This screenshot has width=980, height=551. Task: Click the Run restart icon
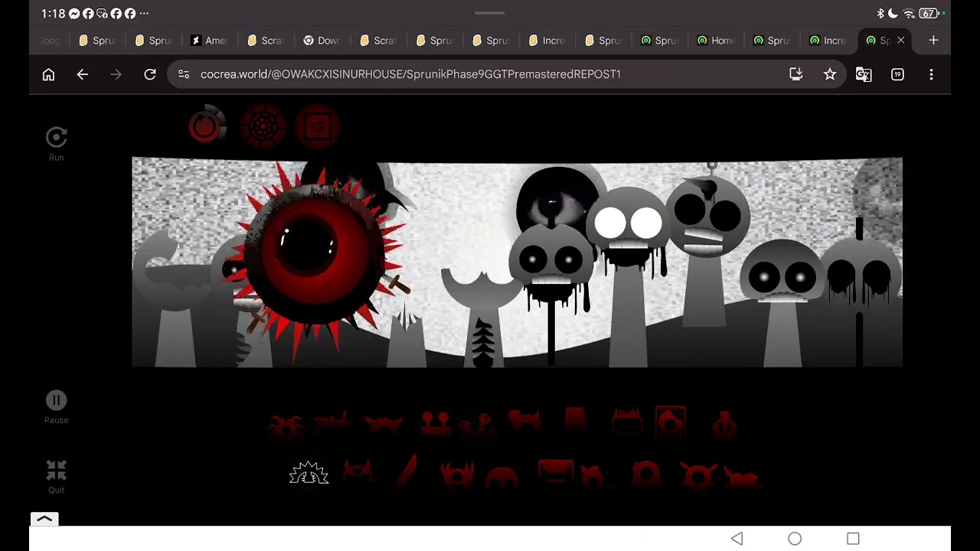pos(56,138)
